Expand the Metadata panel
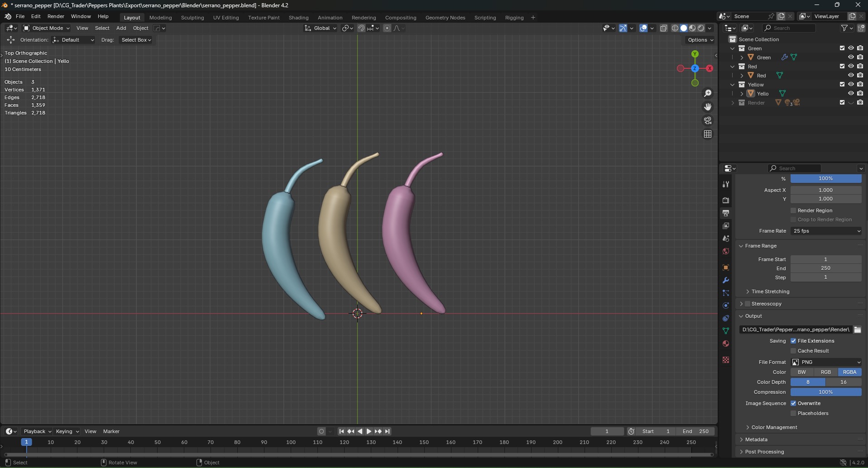The height and width of the screenshot is (468, 868). click(x=756, y=439)
